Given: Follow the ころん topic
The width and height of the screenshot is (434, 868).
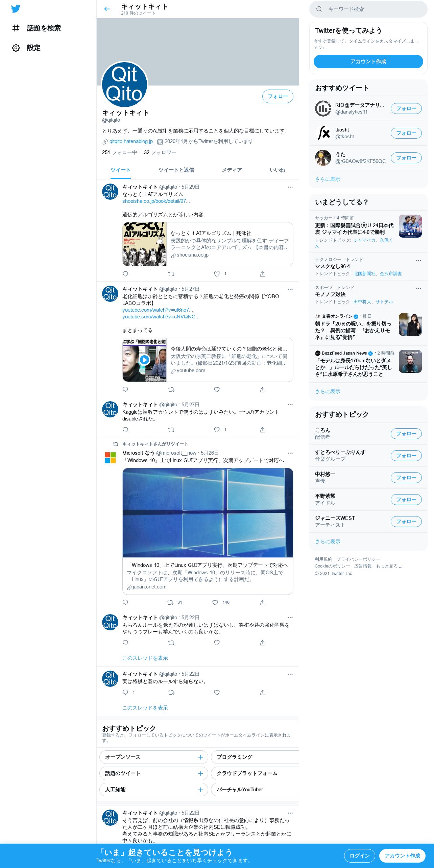Looking at the screenshot, I should [x=406, y=434].
